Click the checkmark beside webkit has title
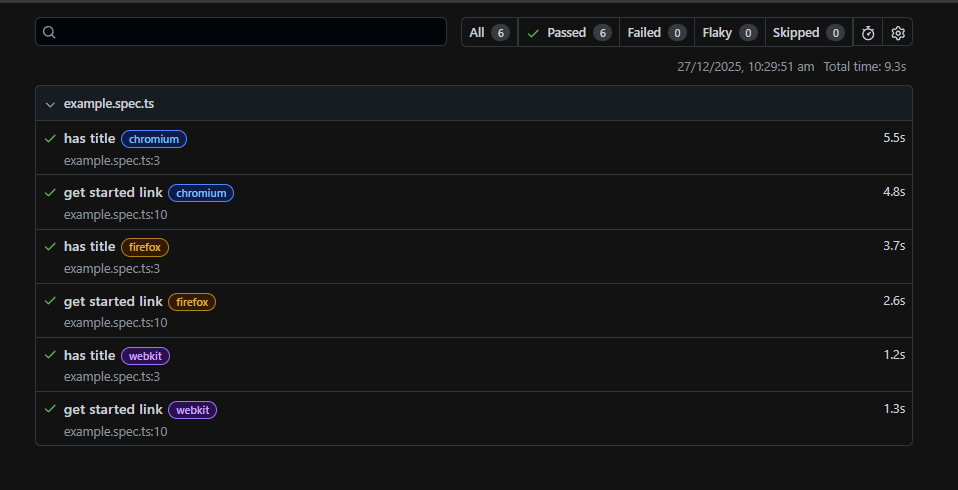This screenshot has width=958, height=490. tap(50, 355)
